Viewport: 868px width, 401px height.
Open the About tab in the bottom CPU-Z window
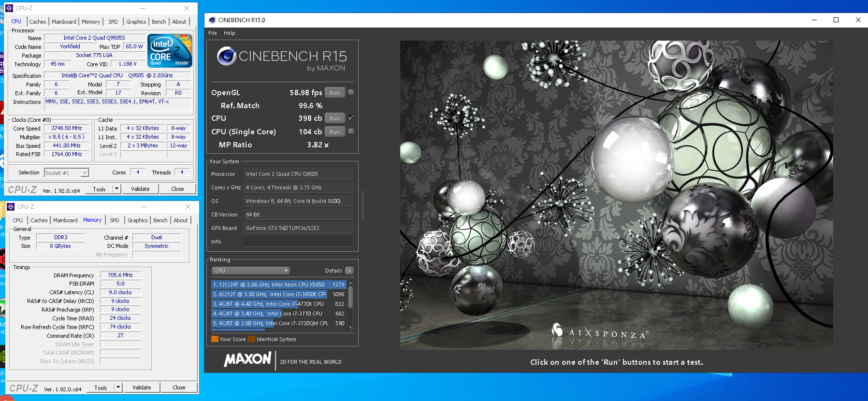pos(181,220)
